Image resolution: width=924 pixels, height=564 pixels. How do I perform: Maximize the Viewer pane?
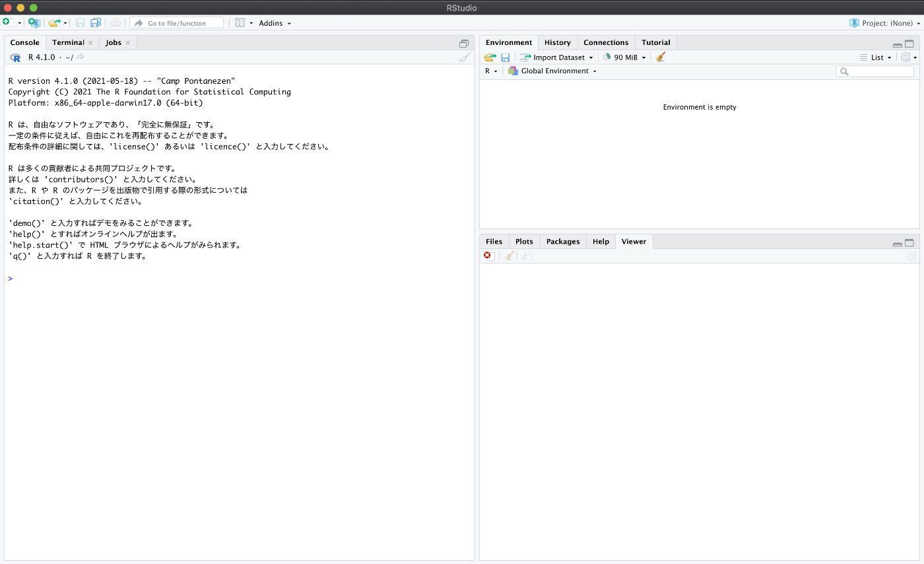(909, 243)
